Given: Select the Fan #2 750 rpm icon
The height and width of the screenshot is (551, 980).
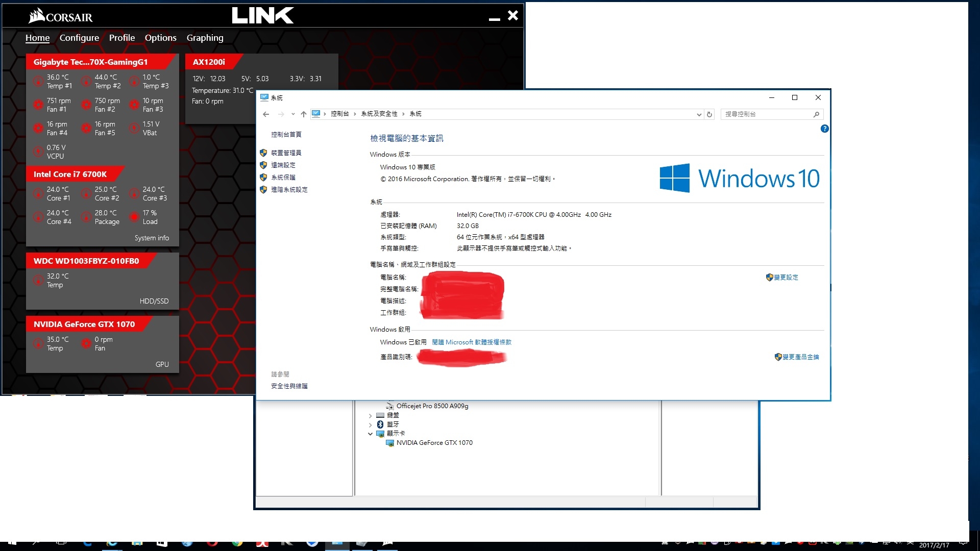Looking at the screenshot, I should [86, 105].
